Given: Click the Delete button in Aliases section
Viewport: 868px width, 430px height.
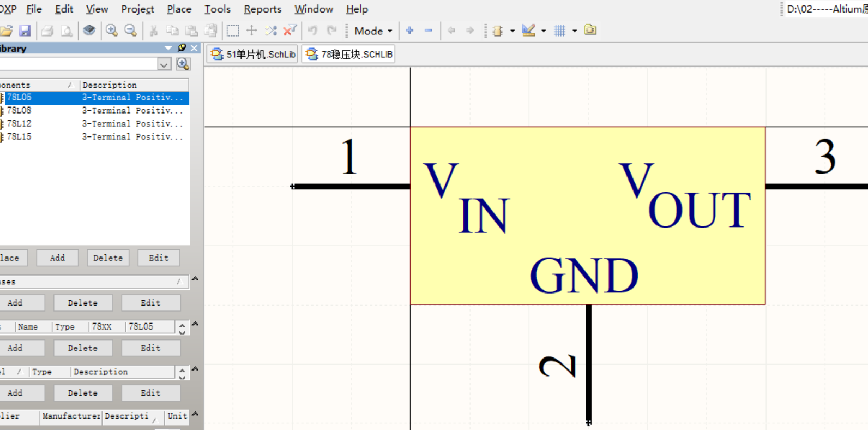Looking at the screenshot, I should pyautogui.click(x=83, y=303).
